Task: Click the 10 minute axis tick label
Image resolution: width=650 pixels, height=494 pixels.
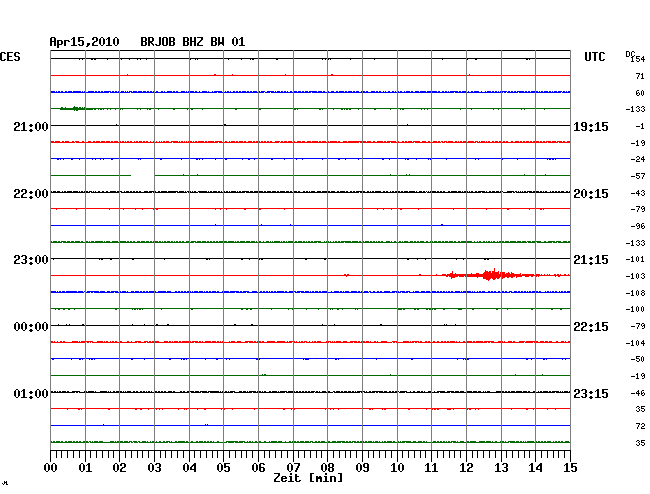Action: pos(397,468)
